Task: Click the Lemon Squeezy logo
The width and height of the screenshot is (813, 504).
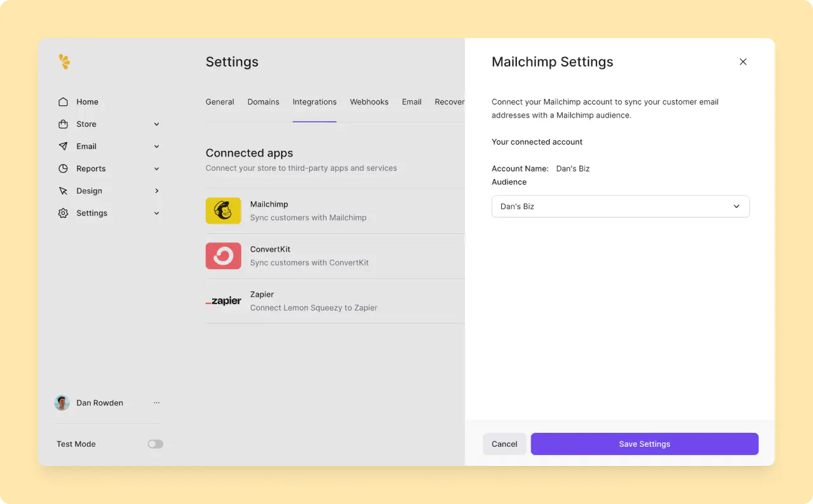Action: (x=64, y=62)
